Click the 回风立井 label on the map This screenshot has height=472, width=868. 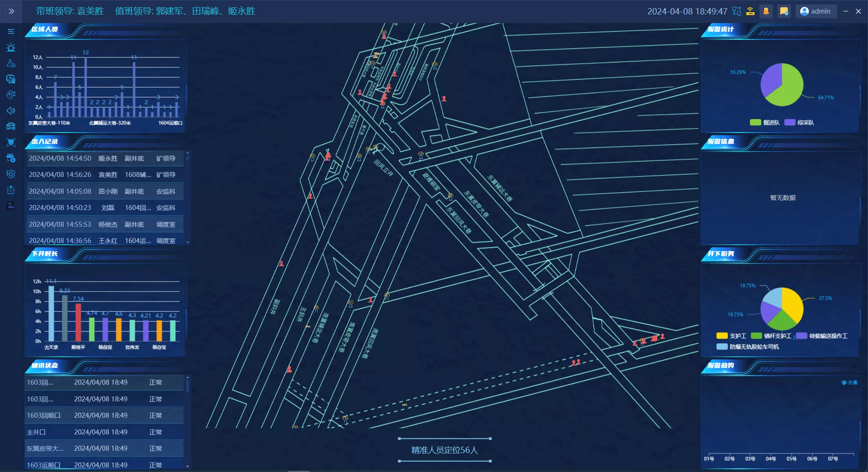383,167
